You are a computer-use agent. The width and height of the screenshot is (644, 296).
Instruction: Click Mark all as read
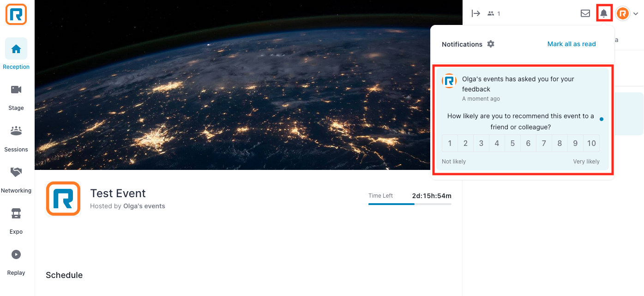572,44
